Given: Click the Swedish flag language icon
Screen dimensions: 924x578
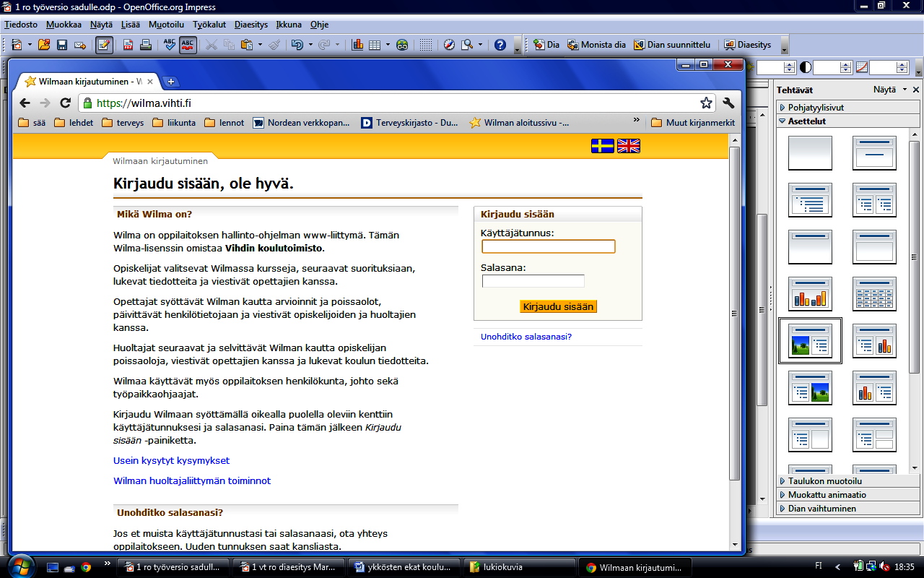Looking at the screenshot, I should pos(603,146).
